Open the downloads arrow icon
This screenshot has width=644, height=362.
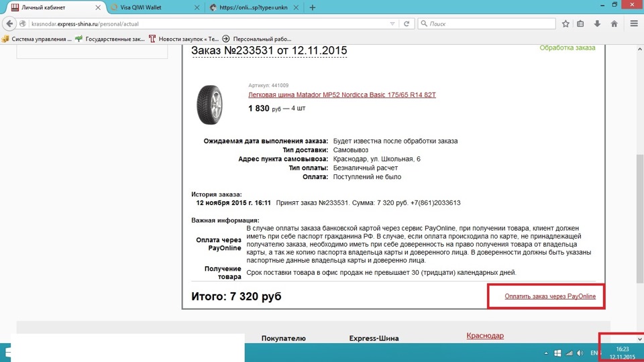[597, 24]
